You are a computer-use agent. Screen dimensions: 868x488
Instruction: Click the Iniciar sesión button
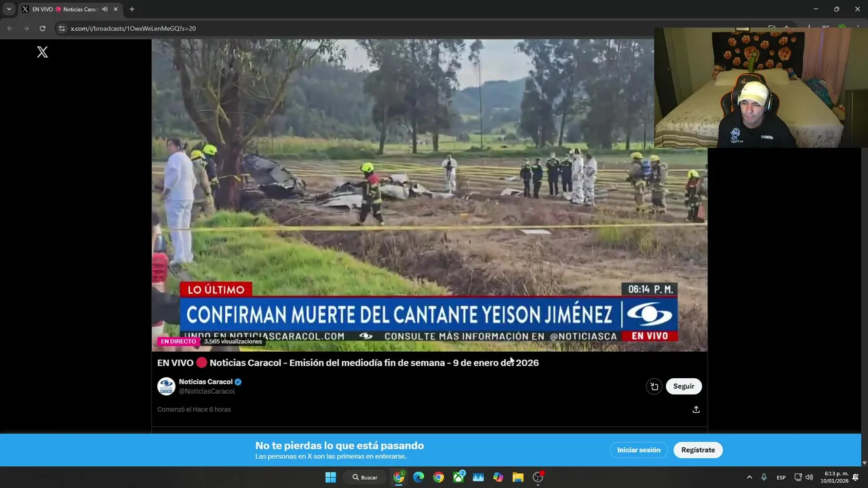click(639, 450)
